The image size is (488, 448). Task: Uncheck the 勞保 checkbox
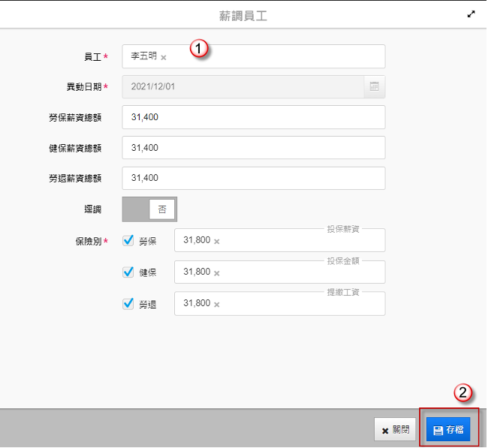[x=128, y=240]
